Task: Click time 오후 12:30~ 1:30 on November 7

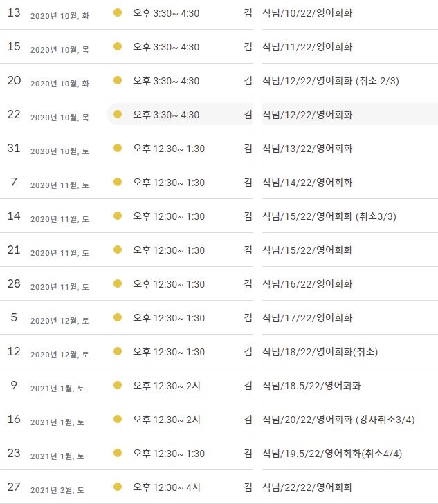Action: [x=169, y=183]
